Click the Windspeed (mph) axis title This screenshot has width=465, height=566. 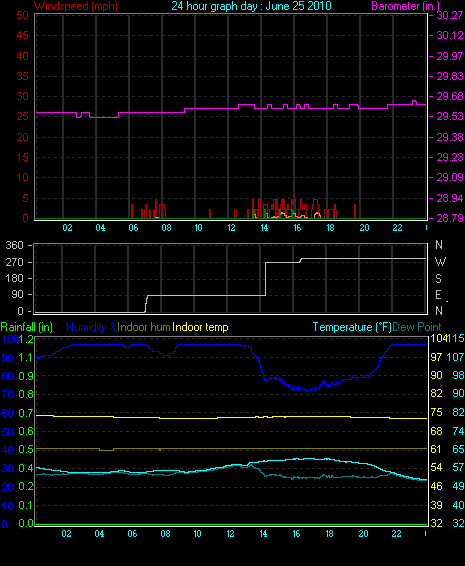76,6
